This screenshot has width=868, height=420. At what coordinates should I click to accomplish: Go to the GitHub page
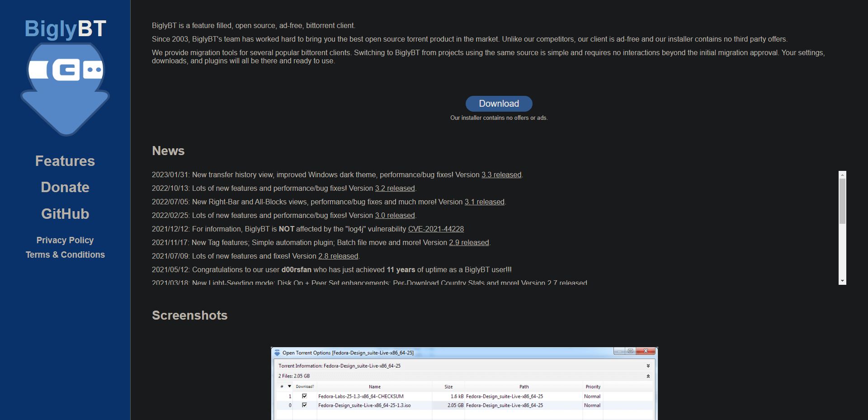tap(65, 214)
